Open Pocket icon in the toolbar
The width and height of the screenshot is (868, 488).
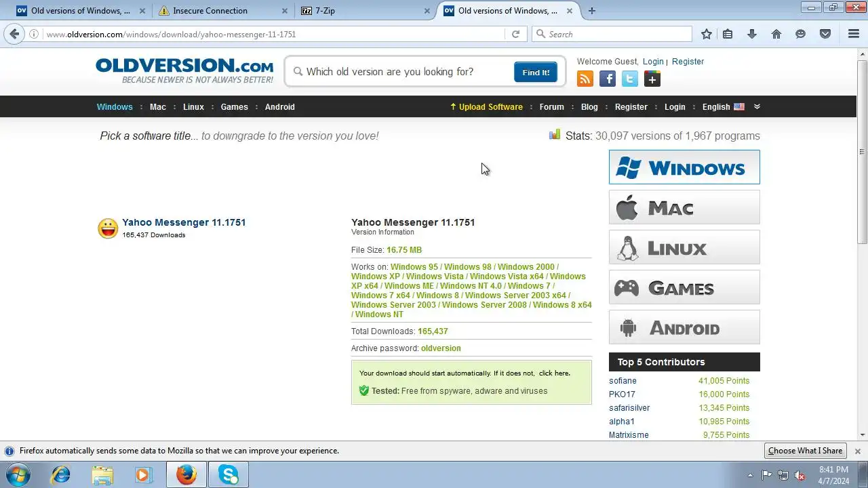coord(825,34)
